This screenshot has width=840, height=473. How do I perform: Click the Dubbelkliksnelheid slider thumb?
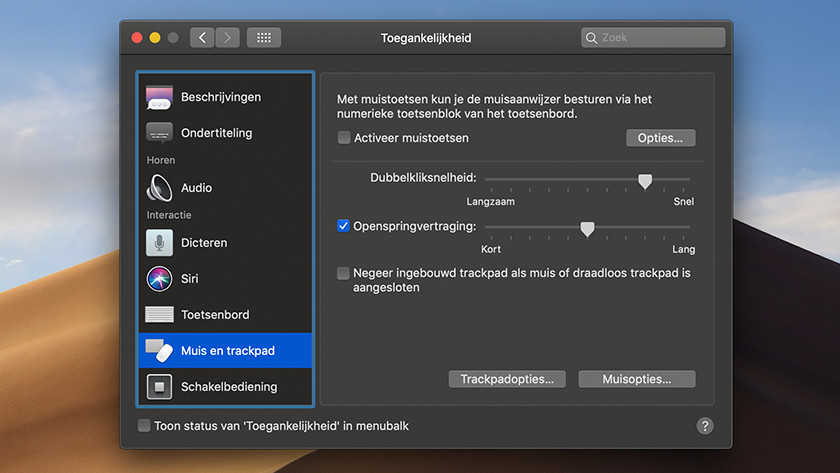(x=645, y=181)
